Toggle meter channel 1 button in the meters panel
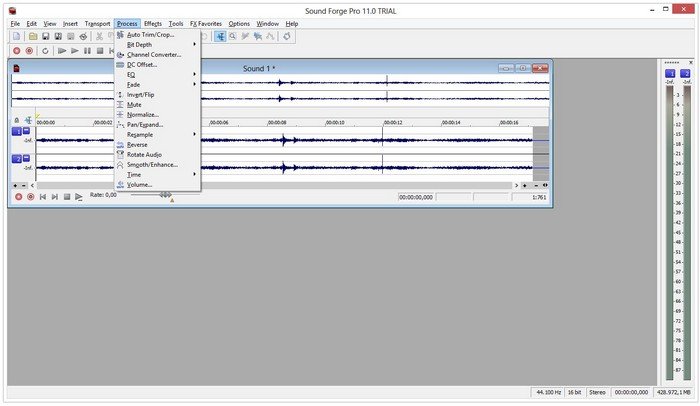Image resolution: width=700 pixels, height=406 pixels. [670, 74]
